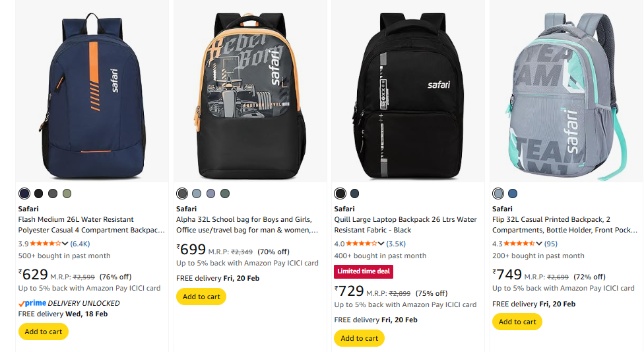
Task: Choose olive green swatch on Flash backpack
Action: (67, 194)
